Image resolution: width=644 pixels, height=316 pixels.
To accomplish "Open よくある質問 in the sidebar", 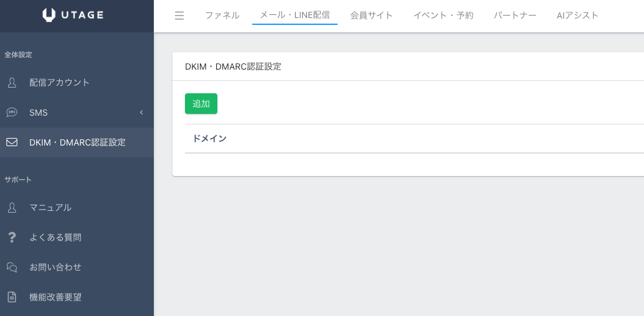I will pos(77,237).
